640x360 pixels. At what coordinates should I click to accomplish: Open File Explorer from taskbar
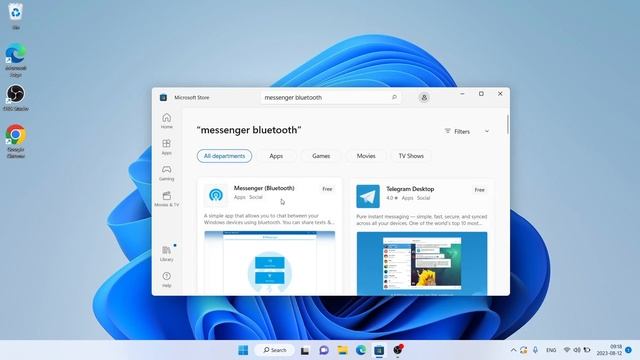click(342, 350)
